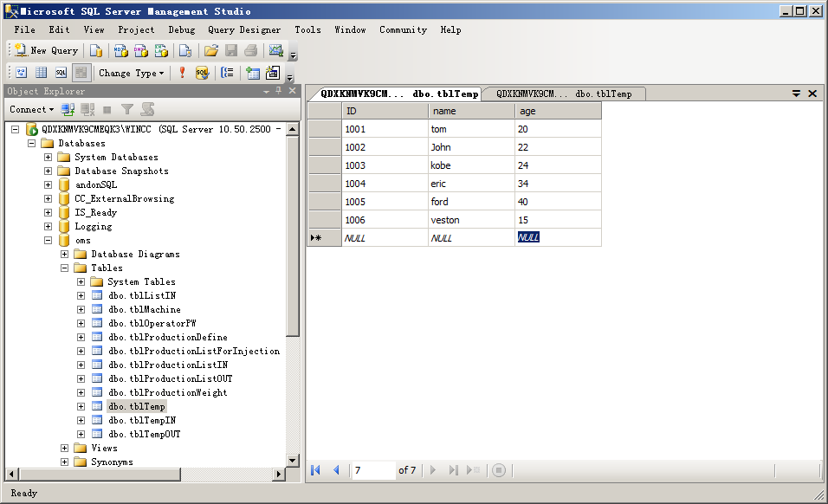This screenshot has height=504, width=828.
Task: Expand System Databases node
Action: click(48, 158)
